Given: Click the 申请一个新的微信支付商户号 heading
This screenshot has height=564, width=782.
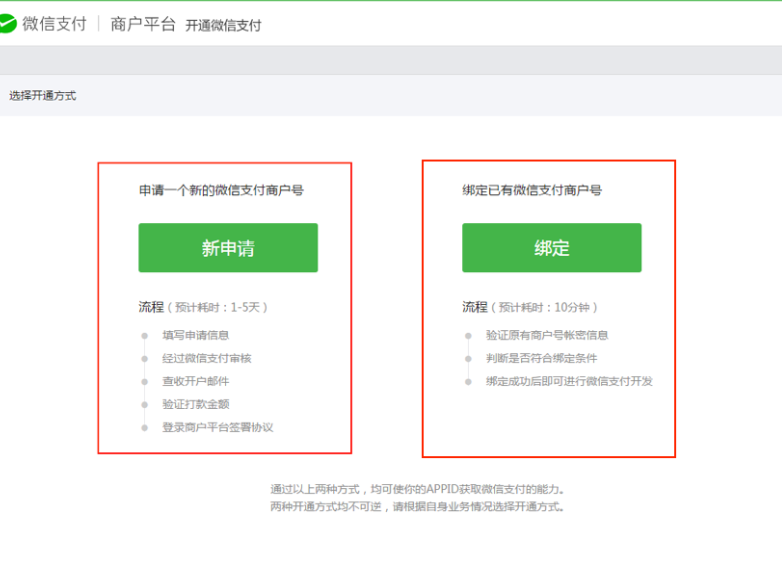Looking at the screenshot, I should point(221,190).
